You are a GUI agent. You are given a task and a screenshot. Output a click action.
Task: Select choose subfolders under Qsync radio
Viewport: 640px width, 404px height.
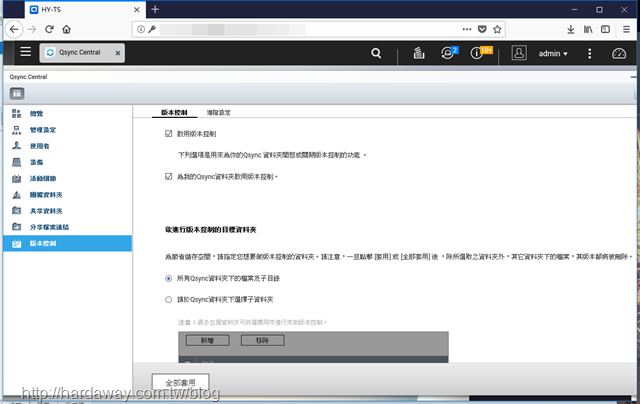[x=168, y=300]
